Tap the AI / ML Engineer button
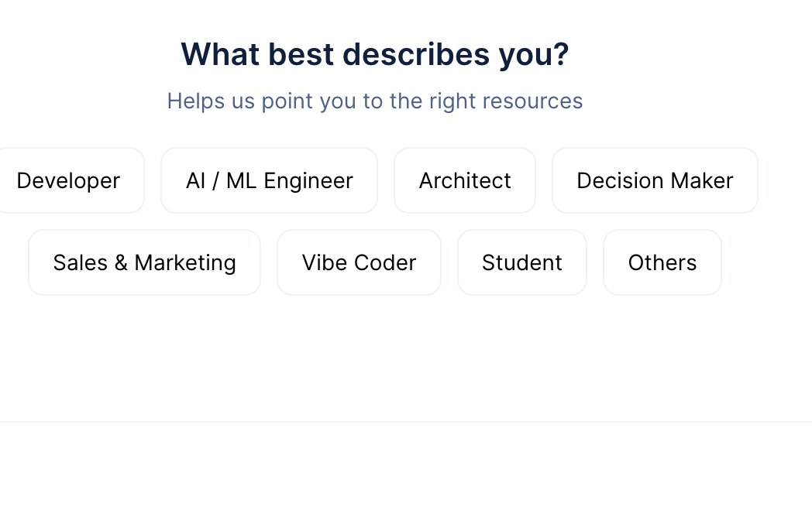812x514 pixels. click(270, 180)
